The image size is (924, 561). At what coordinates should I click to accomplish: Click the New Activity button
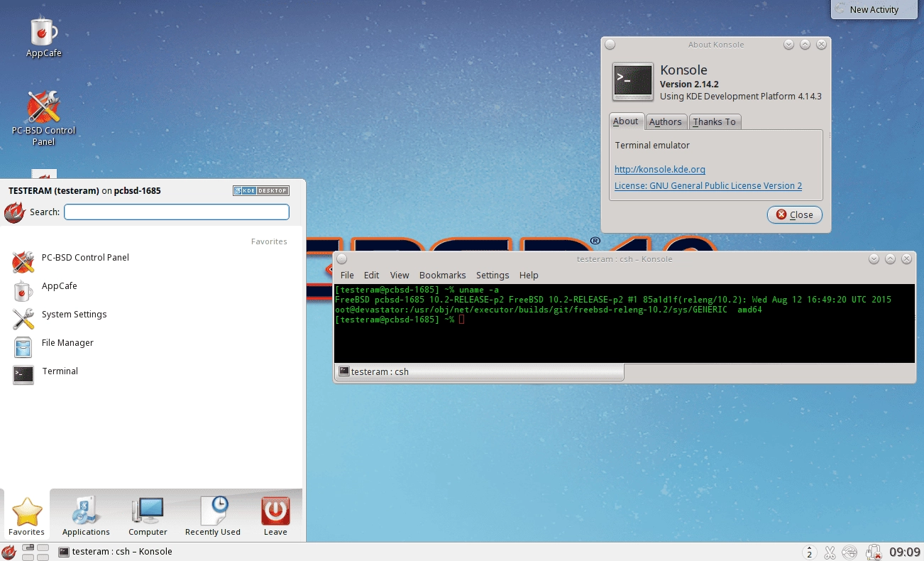tap(874, 9)
